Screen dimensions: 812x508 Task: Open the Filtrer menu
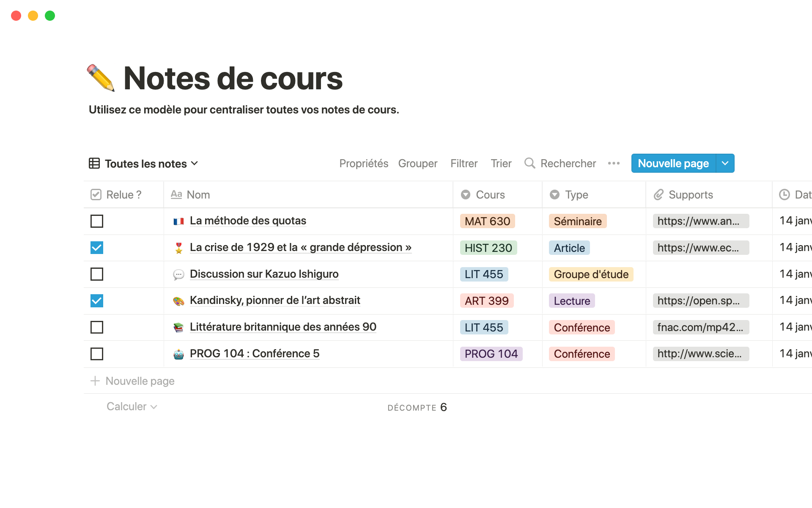click(464, 163)
